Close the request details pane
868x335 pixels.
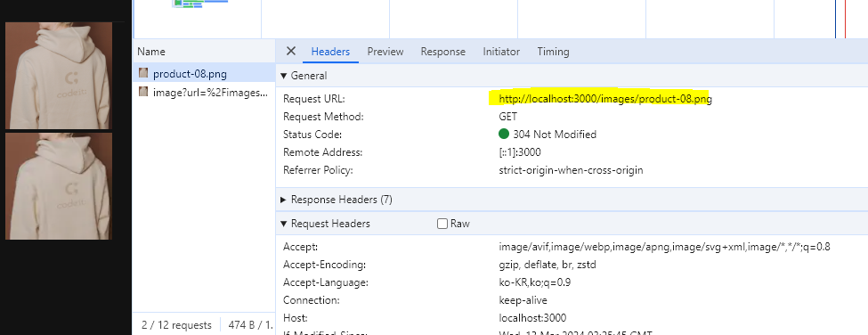290,52
